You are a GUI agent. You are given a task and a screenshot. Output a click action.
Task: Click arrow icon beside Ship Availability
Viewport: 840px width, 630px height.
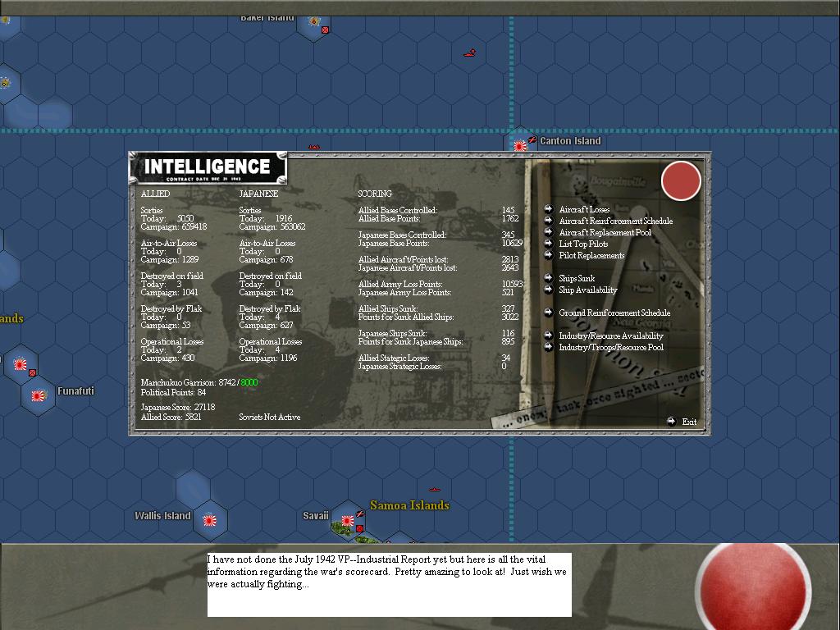click(x=549, y=290)
